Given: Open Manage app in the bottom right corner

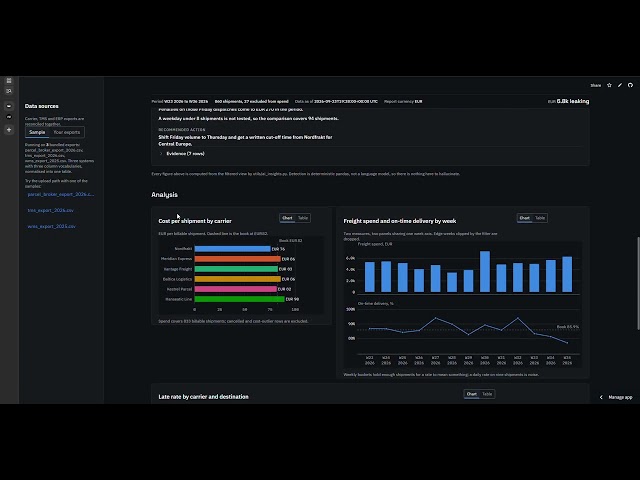Looking at the screenshot, I should point(620,397).
